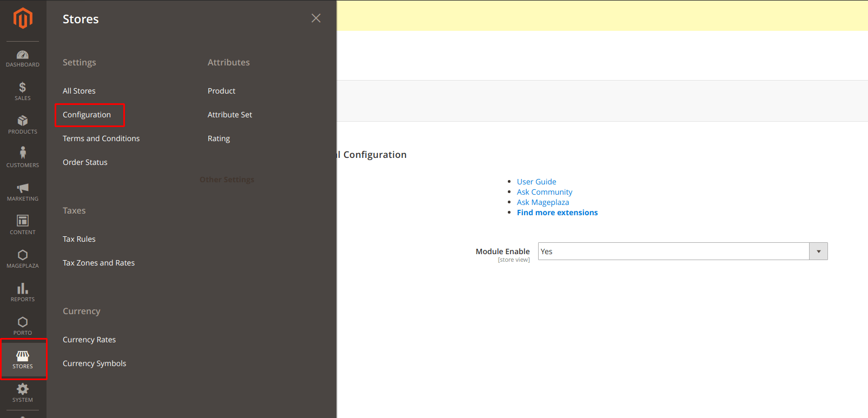This screenshot has height=418, width=868.
Task: Open the Products sidebar menu
Action: pyautogui.click(x=23, y=125)
